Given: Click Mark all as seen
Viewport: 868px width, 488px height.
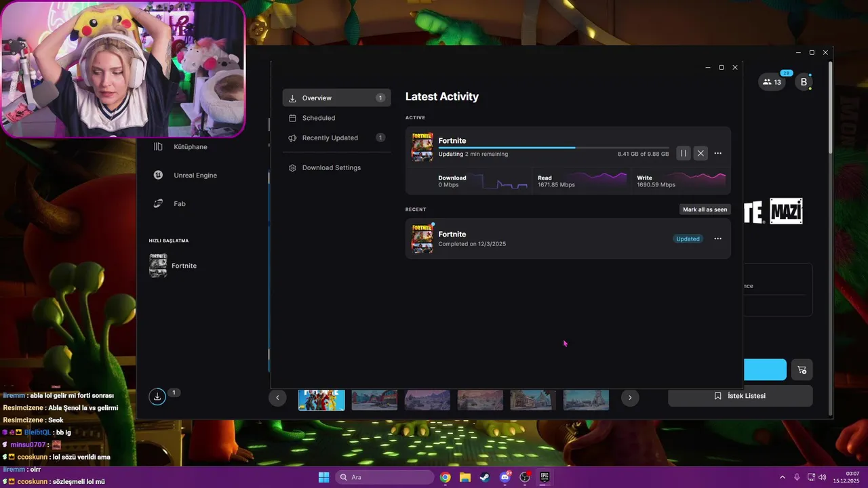Looking at the screenshot, I should [705, 209].
